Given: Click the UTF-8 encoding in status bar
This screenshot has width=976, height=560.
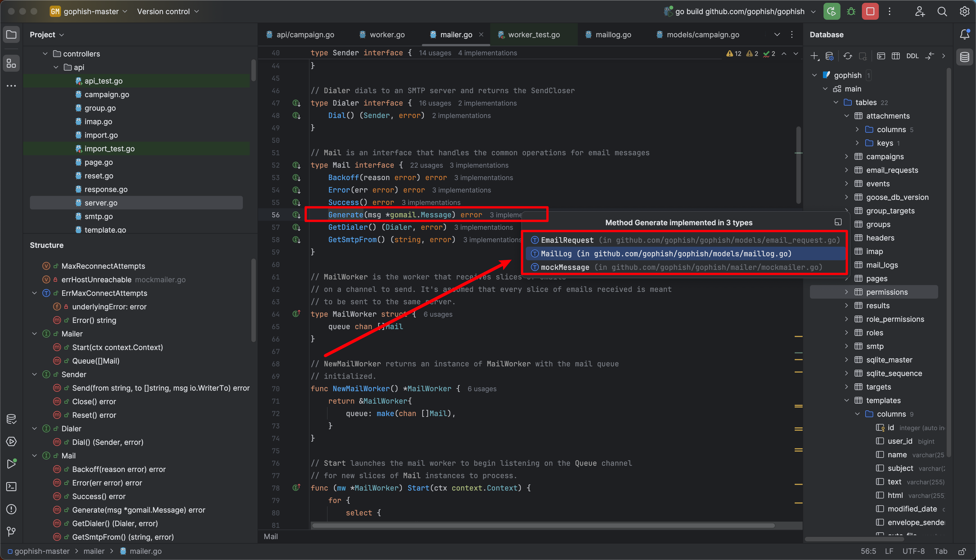Looking at the screenshot, I should [913, 551].
